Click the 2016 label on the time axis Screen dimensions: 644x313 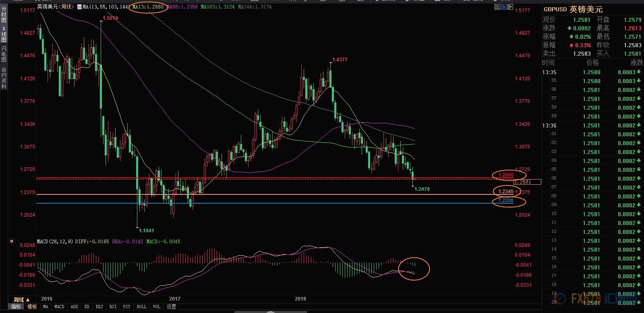click(47, 299)
